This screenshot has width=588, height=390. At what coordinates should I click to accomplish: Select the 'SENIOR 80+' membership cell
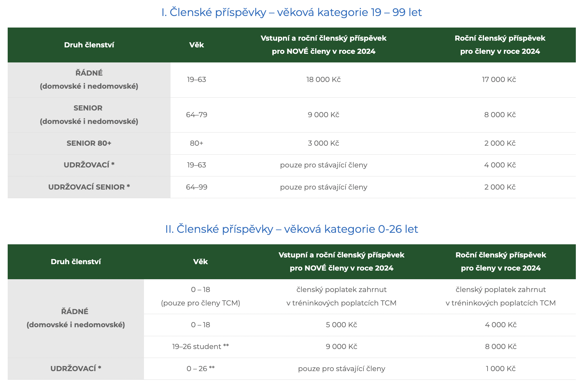pos(89,143)
